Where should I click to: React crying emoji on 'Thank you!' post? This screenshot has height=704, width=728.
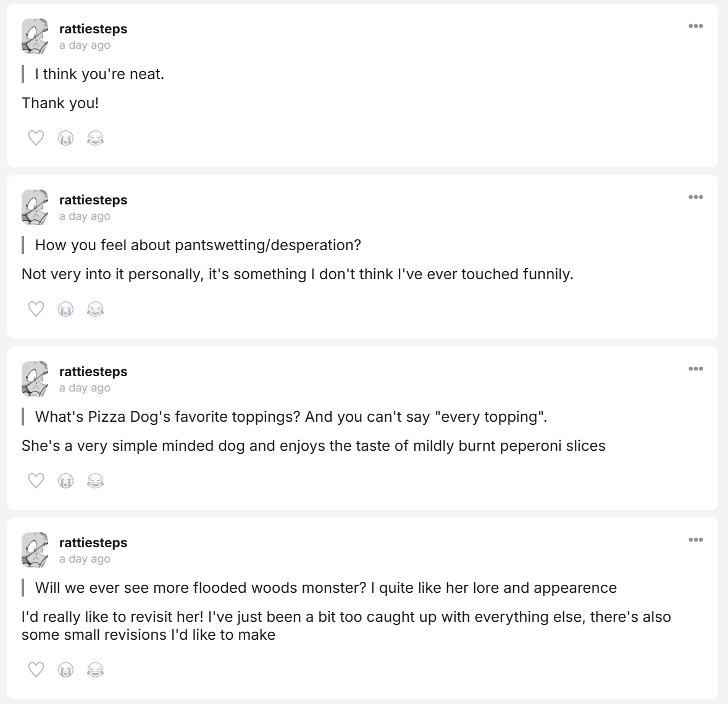pos(65,138)
